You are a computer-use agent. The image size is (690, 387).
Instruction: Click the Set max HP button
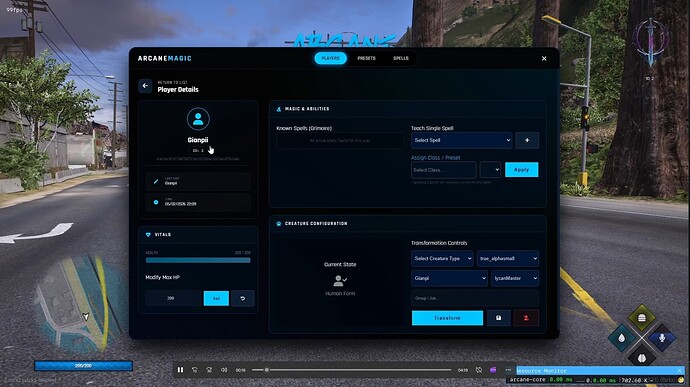216,299
